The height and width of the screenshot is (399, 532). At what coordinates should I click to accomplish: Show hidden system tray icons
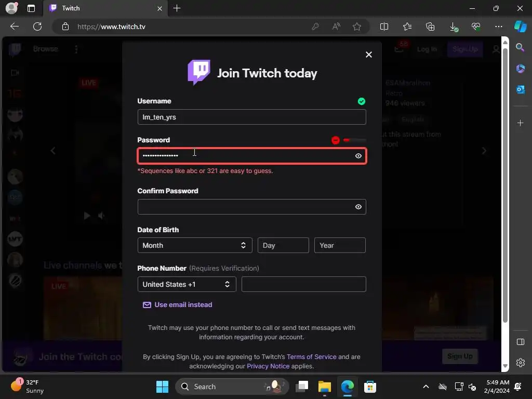coord(426,387)
